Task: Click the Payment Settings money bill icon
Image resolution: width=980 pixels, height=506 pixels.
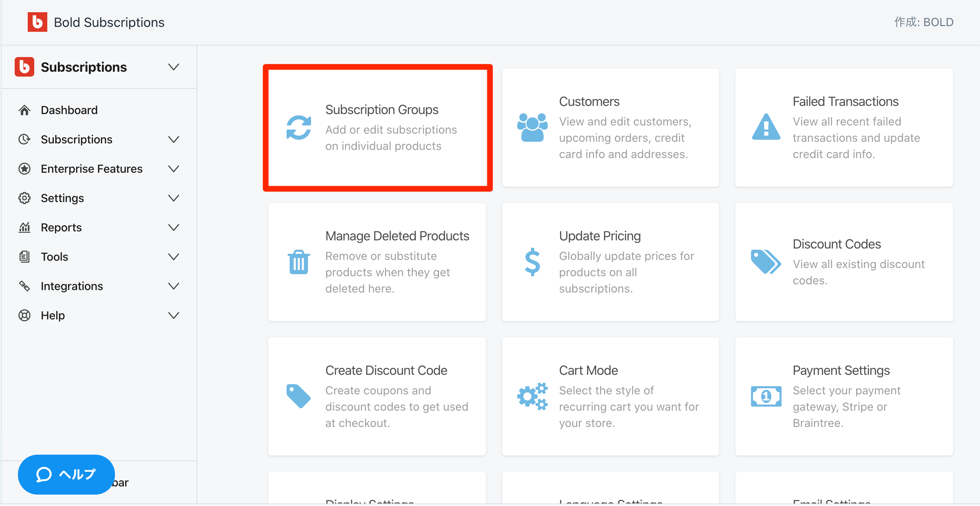Action: pos(766,396)
